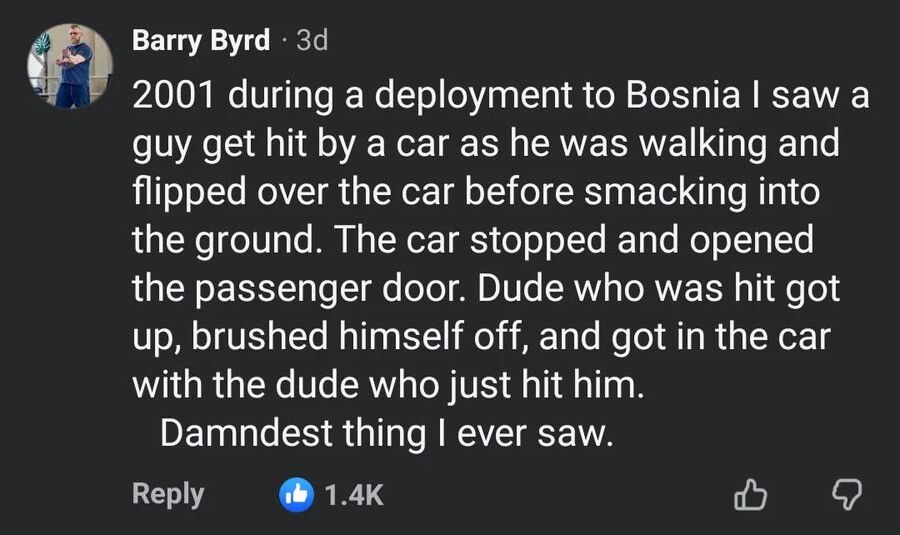Click the Reply button
The height and width of the screenshot is (535, 900).
point(167,494)
